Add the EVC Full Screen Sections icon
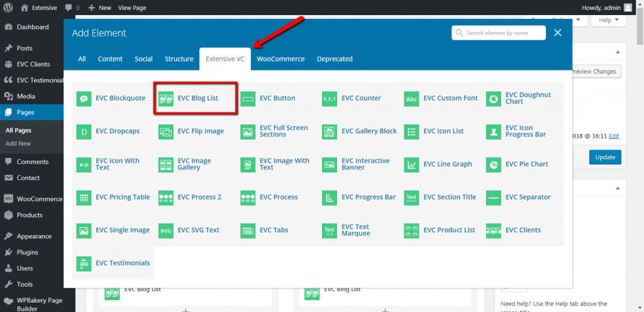Image resolution: width=644 pixels, height=312 pixels. (x=248, y=131)
